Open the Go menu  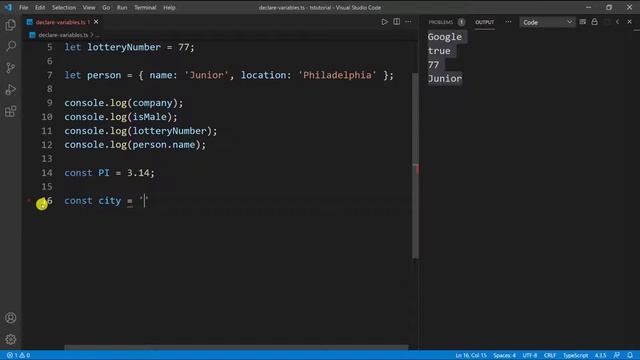click(106, 7)
